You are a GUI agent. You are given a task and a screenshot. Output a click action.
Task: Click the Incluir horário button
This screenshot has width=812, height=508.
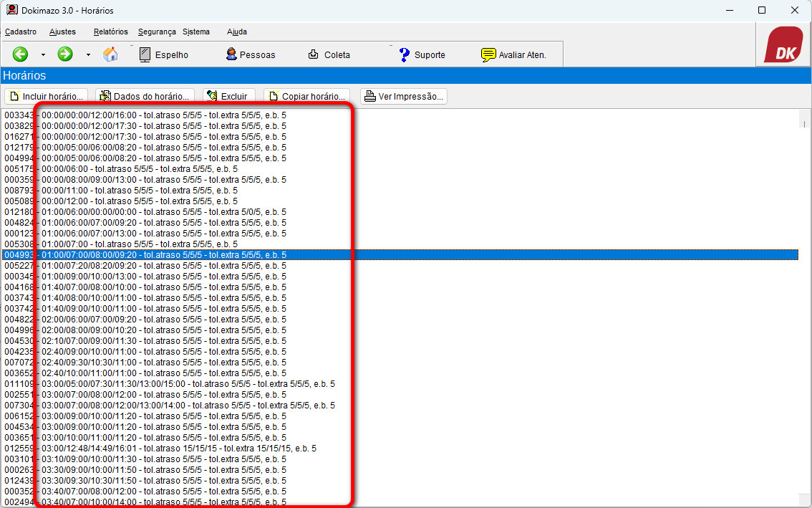tap(47, 96)
